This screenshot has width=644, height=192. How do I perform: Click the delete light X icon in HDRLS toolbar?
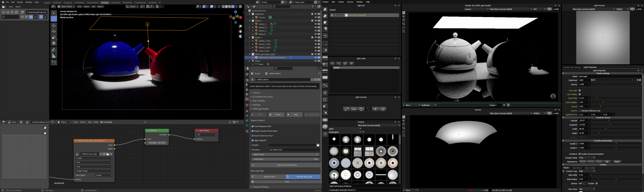(325, 93)
